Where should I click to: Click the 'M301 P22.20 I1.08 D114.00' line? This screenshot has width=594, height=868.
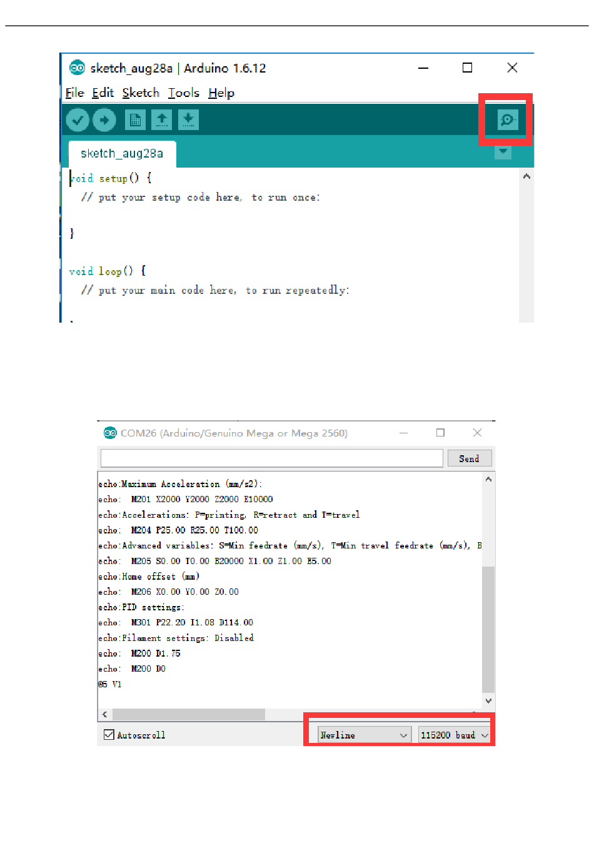tap(176, 623)
